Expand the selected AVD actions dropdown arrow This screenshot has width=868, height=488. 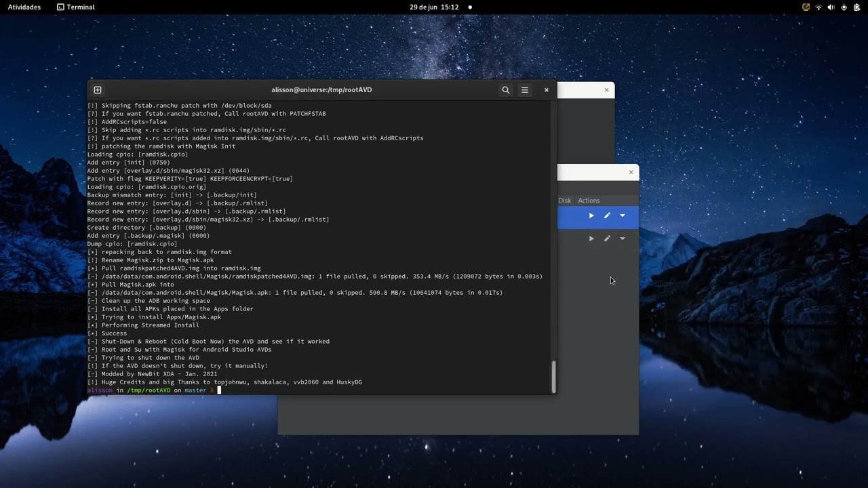pyautogui.click(x=623, y=216)
